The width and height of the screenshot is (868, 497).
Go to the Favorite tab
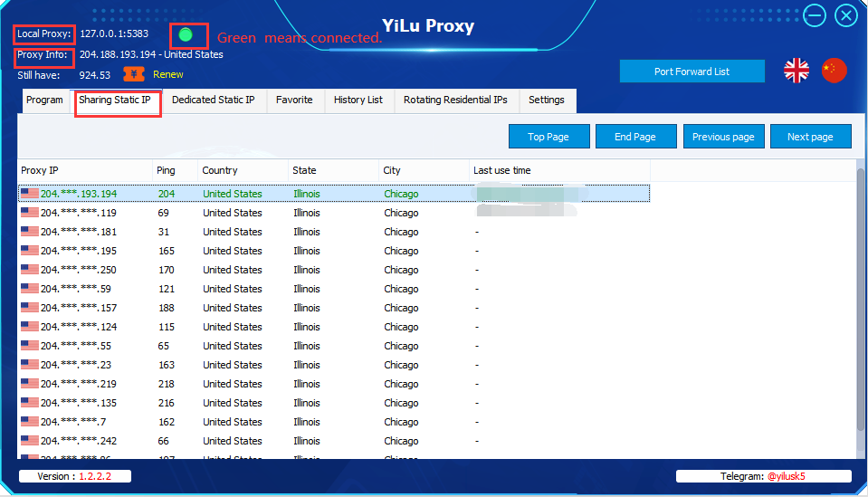pyautogui.click(x=294, y=100)
